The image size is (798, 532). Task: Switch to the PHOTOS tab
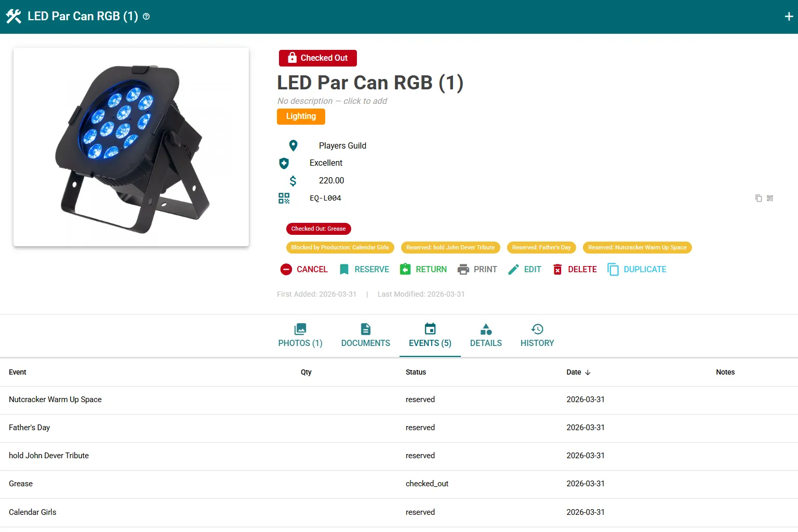pos(300,336)
